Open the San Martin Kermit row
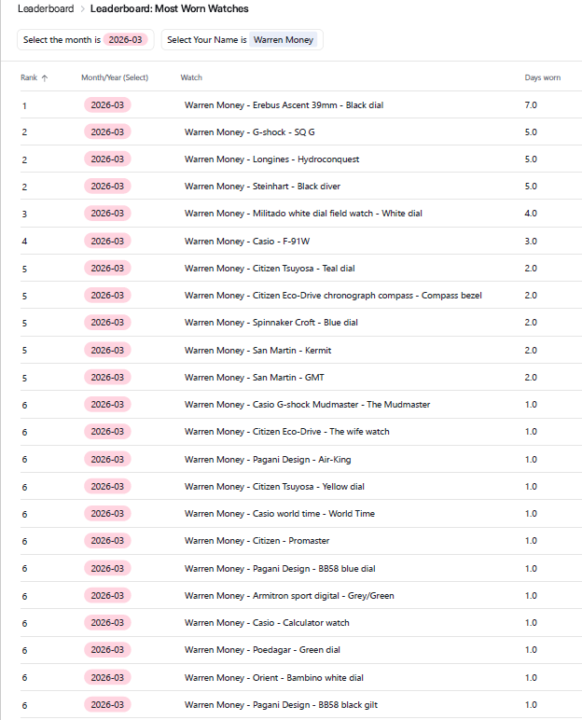This screenshot has height=720, width=582. point(301,350)
